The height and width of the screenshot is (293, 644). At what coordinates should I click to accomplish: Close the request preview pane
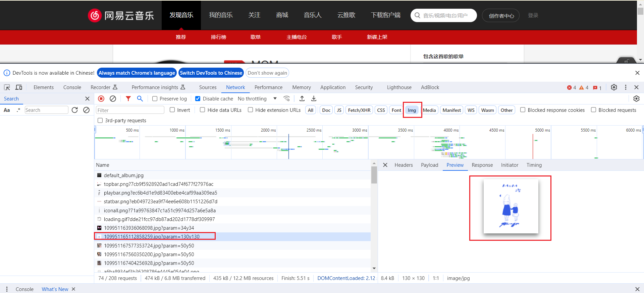(x=385, y=165)
